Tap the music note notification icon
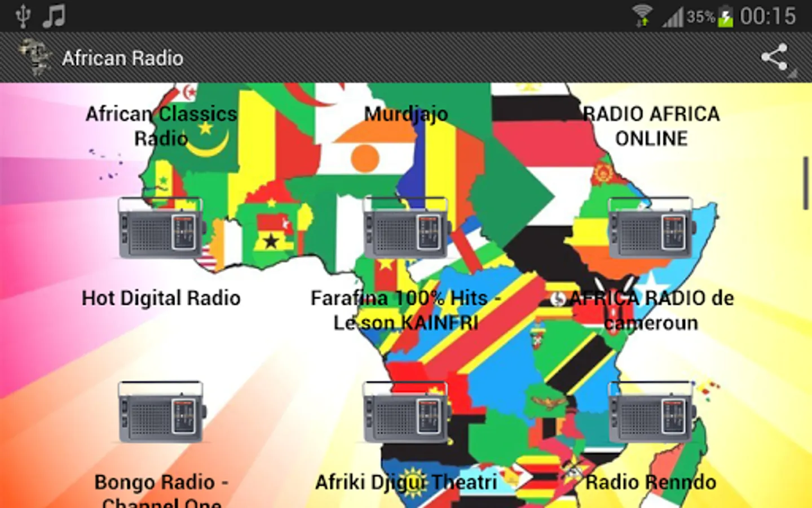The image size is (812, 508). pyautogui.click(x=54, y=16)
